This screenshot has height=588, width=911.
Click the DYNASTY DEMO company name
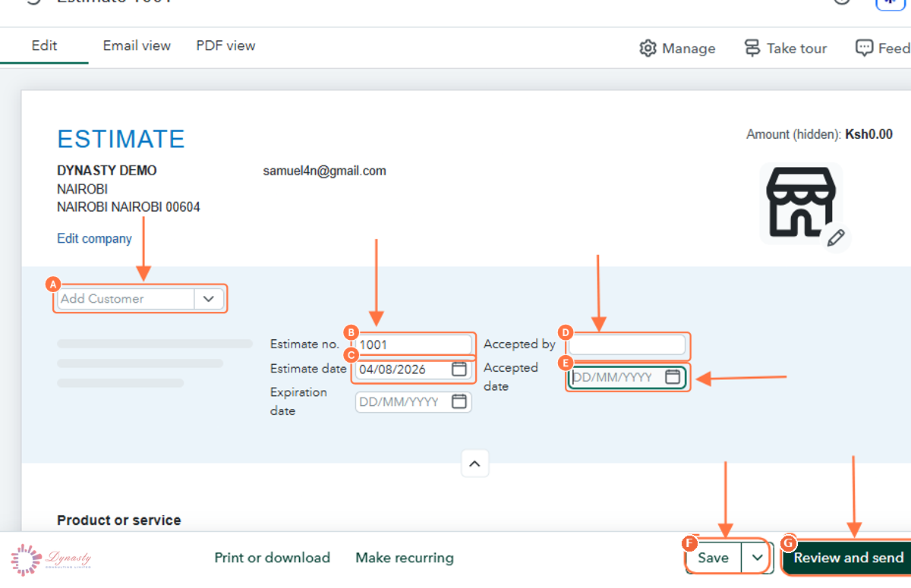107,171
